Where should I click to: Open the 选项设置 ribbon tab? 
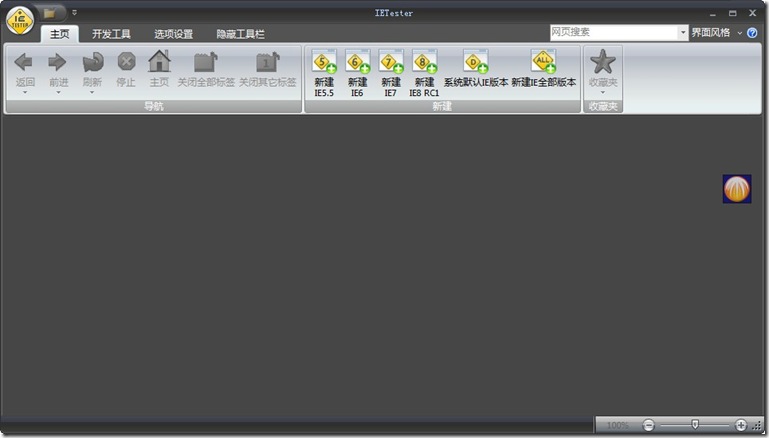click(174, 34)
